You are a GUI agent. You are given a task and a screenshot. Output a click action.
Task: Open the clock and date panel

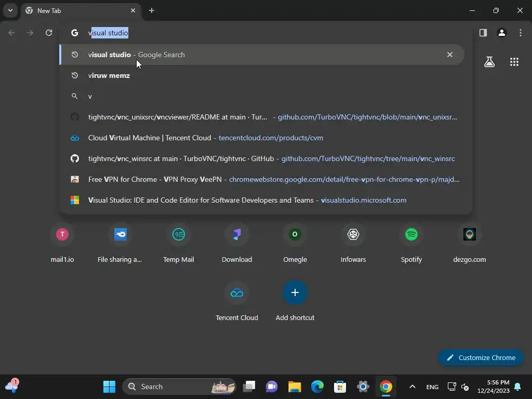(x=494, y=387)
